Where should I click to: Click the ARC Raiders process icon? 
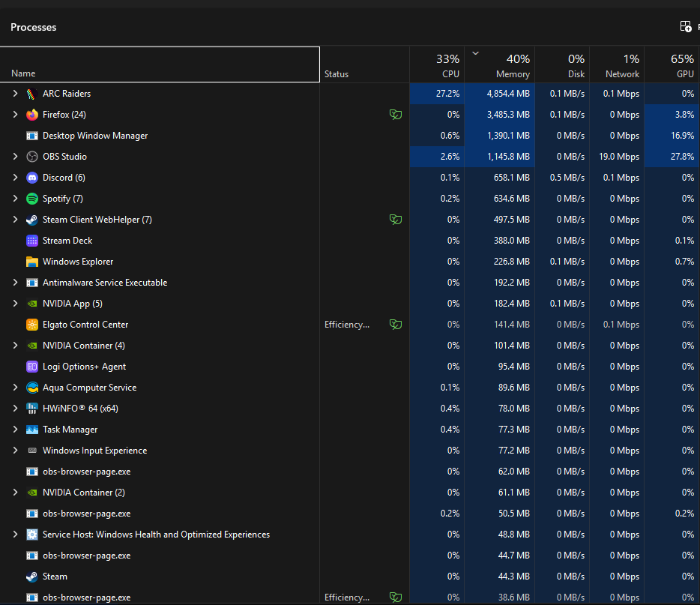31,94
